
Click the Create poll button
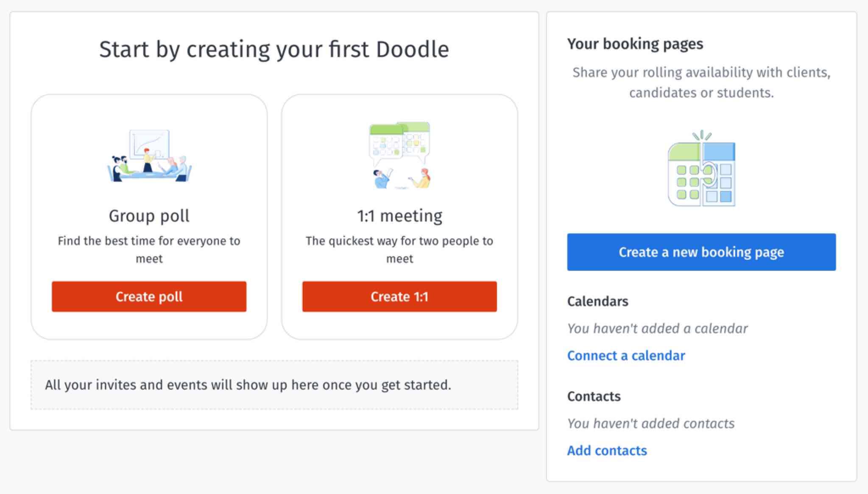149,297
